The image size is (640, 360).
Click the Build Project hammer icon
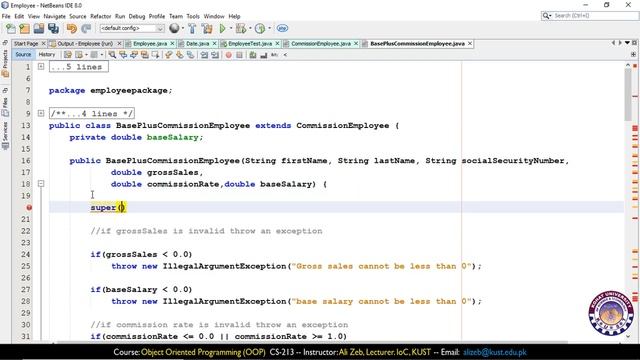tap(192, 28)
